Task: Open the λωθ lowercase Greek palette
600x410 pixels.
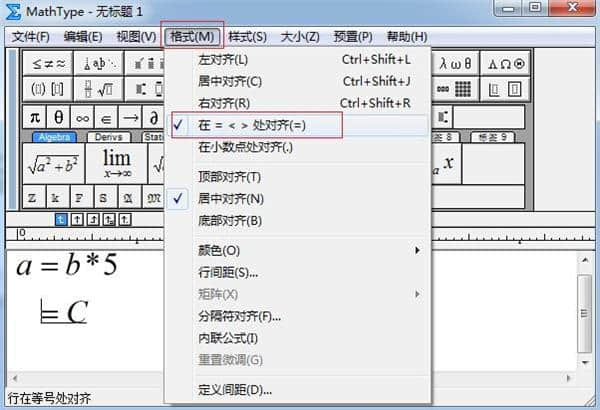Action: (x=455, y=64)
